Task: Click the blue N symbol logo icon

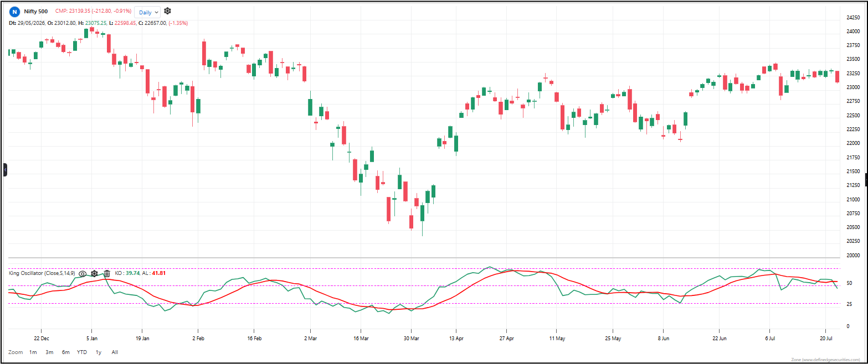Action: (15, 11)
